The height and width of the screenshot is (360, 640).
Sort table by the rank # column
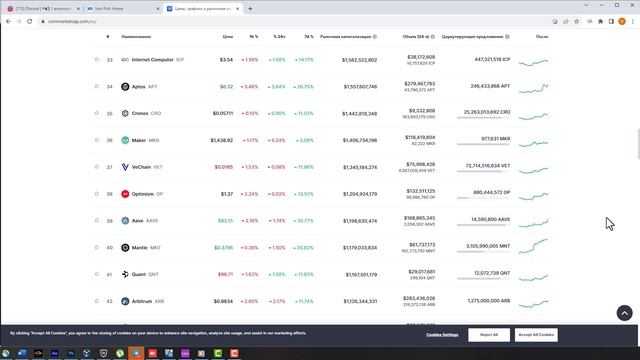(x=108, y=37)
